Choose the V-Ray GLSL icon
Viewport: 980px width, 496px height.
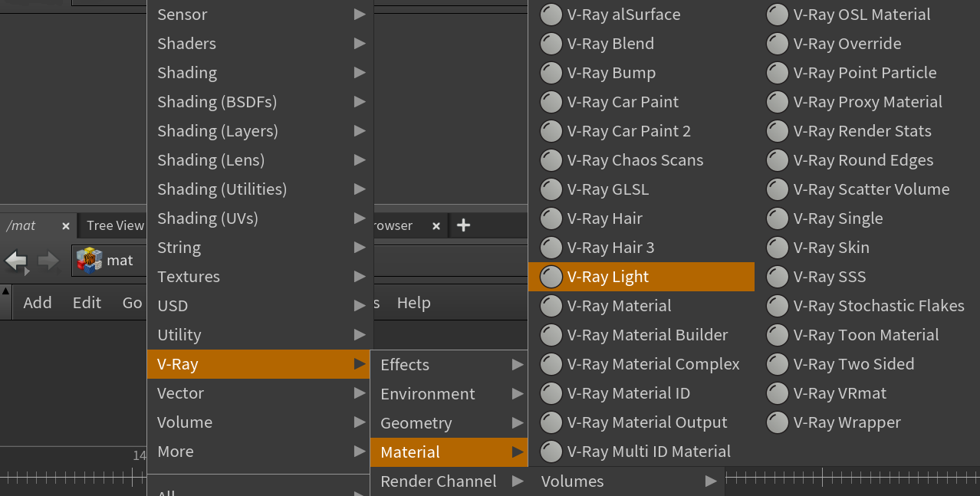[551, 189]
